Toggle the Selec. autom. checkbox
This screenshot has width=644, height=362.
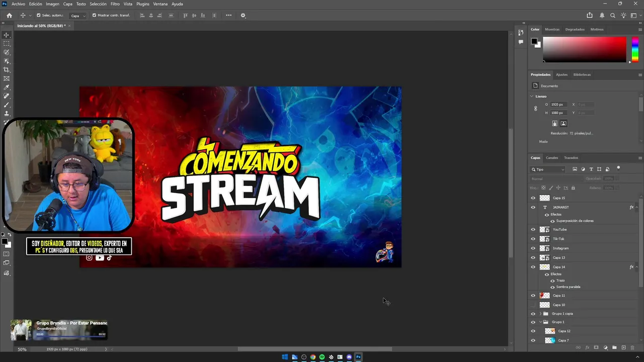click(x=38, y=16)
